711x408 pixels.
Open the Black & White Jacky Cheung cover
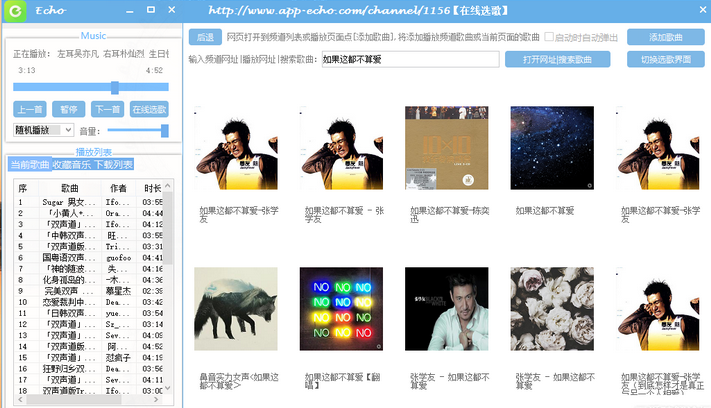click(447, 309)
